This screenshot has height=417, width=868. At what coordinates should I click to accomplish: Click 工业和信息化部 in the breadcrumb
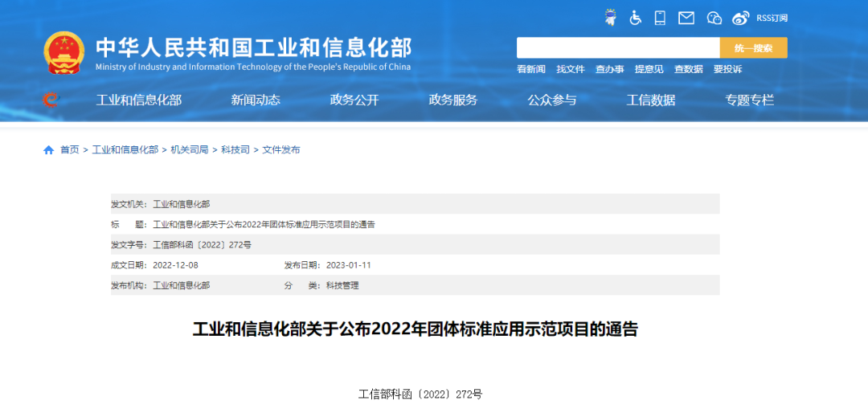pos(125,150)
